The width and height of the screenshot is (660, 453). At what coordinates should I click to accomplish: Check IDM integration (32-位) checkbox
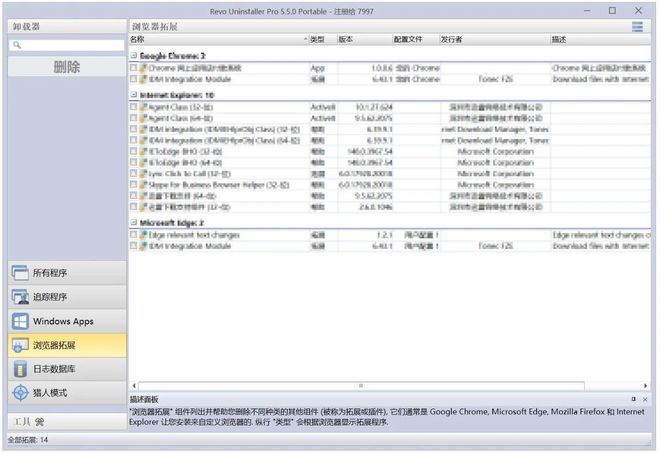[133, 129]
